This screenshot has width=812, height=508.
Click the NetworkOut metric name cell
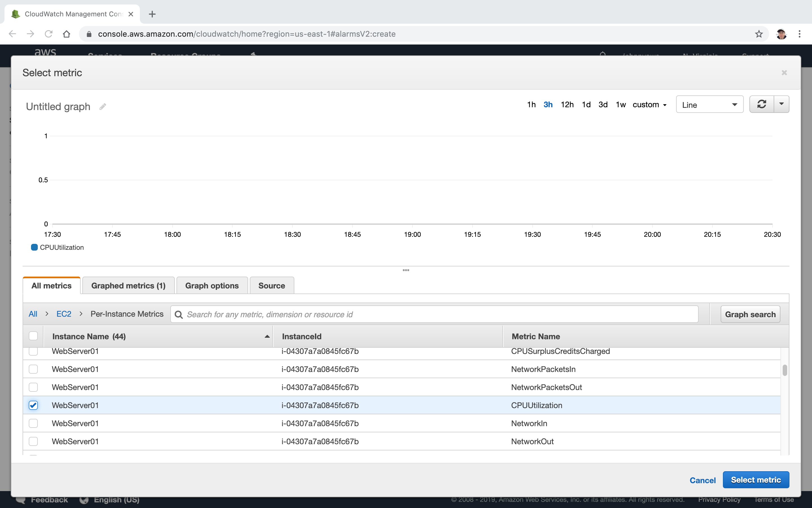(532, 441)
